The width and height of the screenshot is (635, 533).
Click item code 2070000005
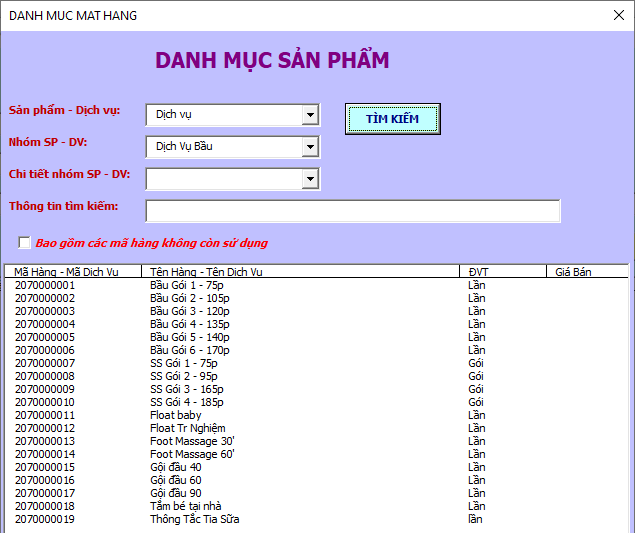[45, 337]
